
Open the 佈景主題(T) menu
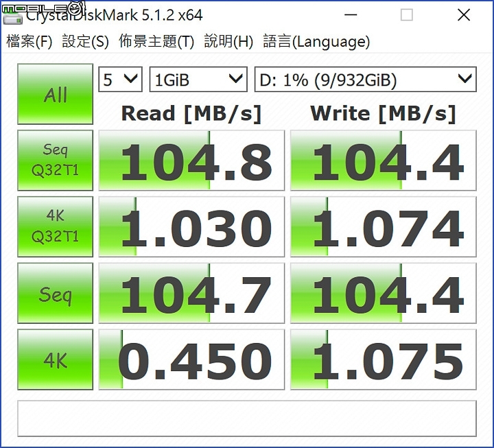coord(156,41)
